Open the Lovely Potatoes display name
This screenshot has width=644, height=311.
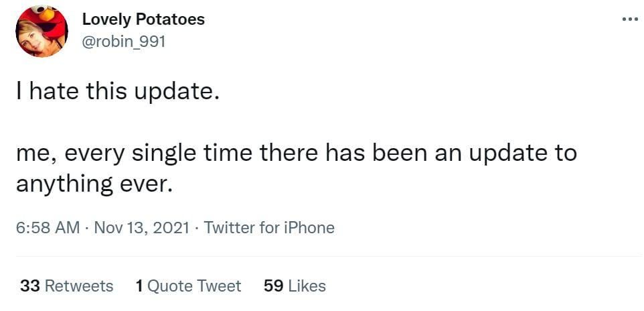click(143, 19)
